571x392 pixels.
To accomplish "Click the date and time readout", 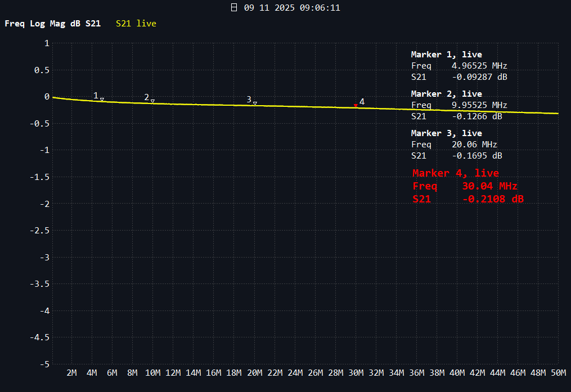I will coord(292,8).
